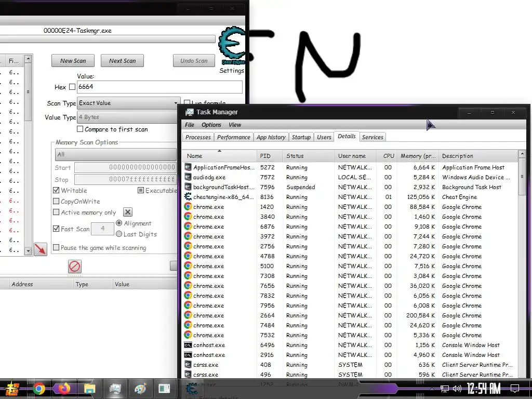
Task: Click the red arrow add-to-address-list icon
Action: coord(41,250)
